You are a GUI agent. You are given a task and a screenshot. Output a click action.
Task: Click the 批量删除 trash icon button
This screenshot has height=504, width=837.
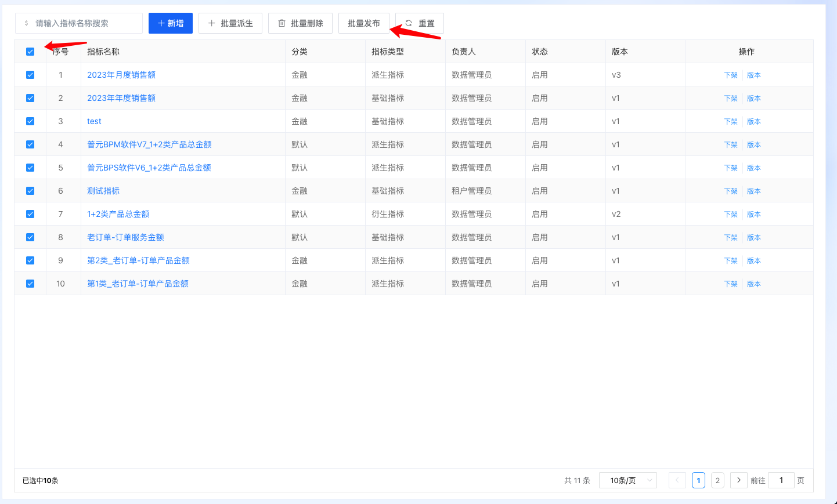click(300, 23)
